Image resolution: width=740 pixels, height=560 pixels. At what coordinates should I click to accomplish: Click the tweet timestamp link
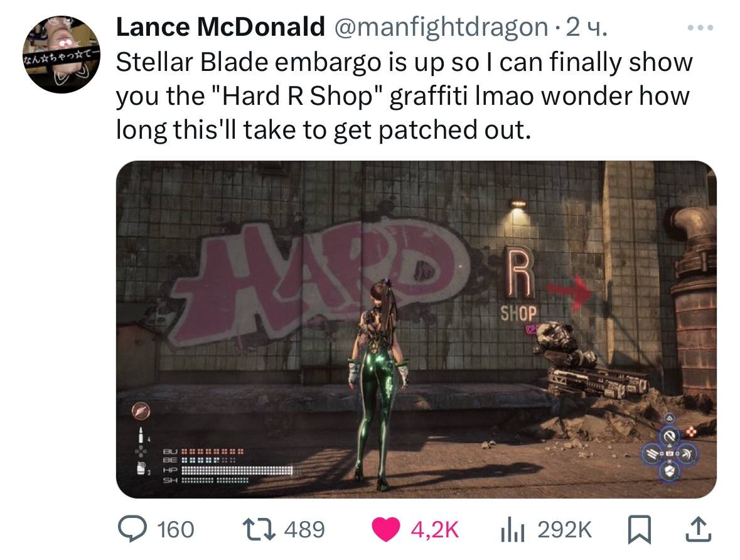(x=587, y=28)
